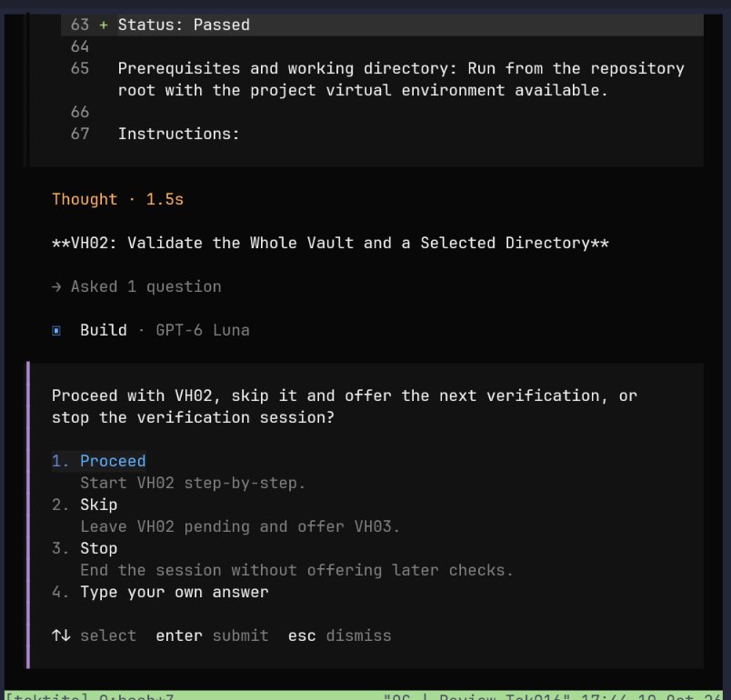Click the enter submit hint
The width and height of the screenshot is (731, 700).
click(212, 635)
